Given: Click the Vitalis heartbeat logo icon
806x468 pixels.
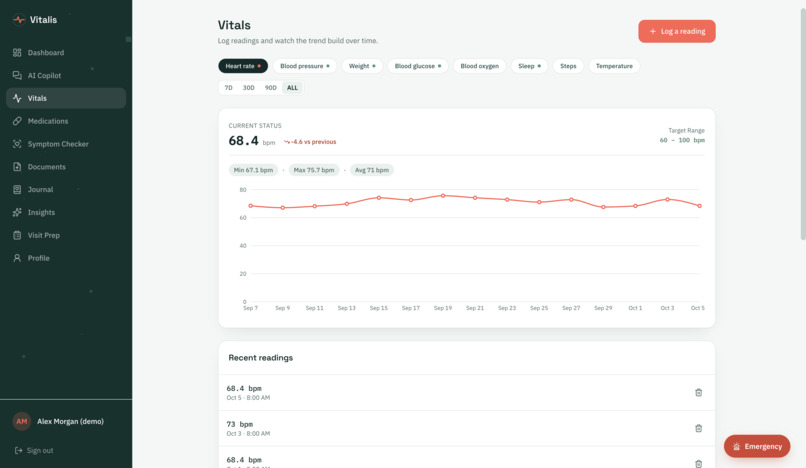Looking at the screenshot, I should pos(19,20).
